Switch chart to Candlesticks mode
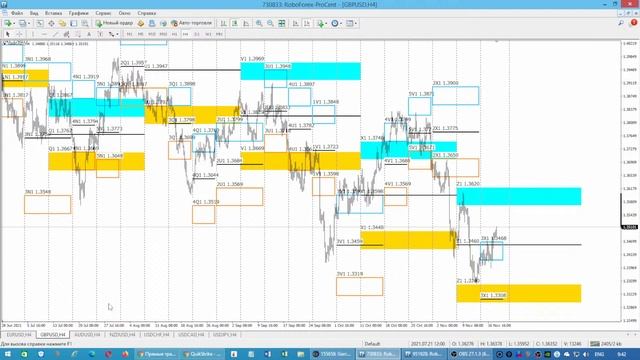Image resolution: width=640 pixels, height=360 pixels. [235, 24]
